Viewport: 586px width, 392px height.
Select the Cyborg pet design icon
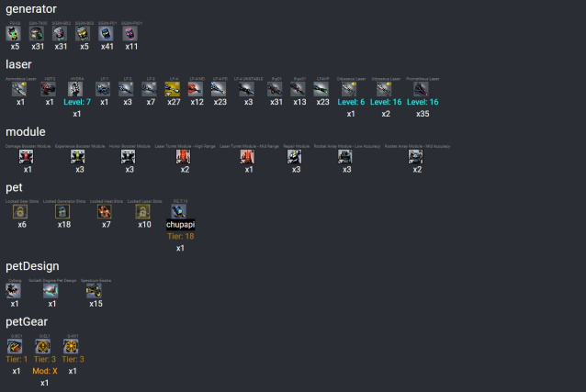point(14,290)
